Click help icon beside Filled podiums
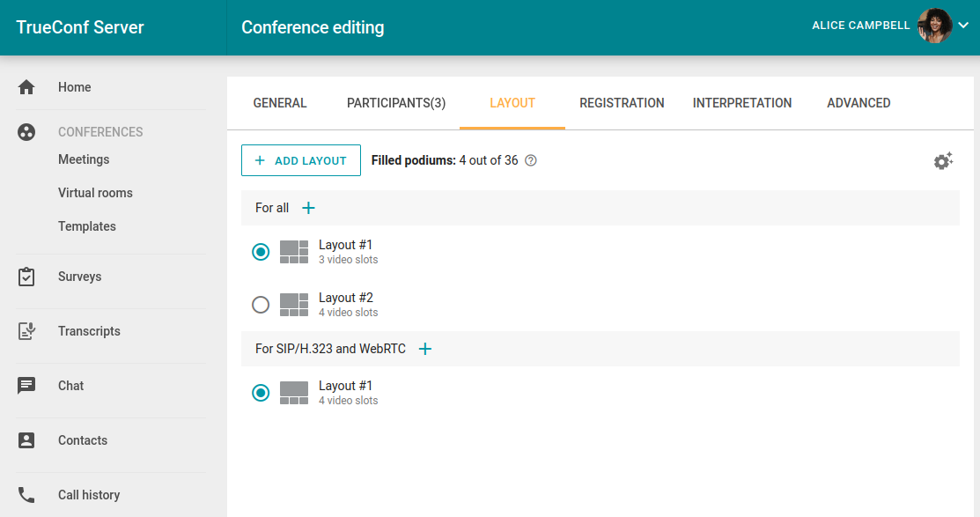Screen dimensions: 980x517 click(x=531, y=161)
